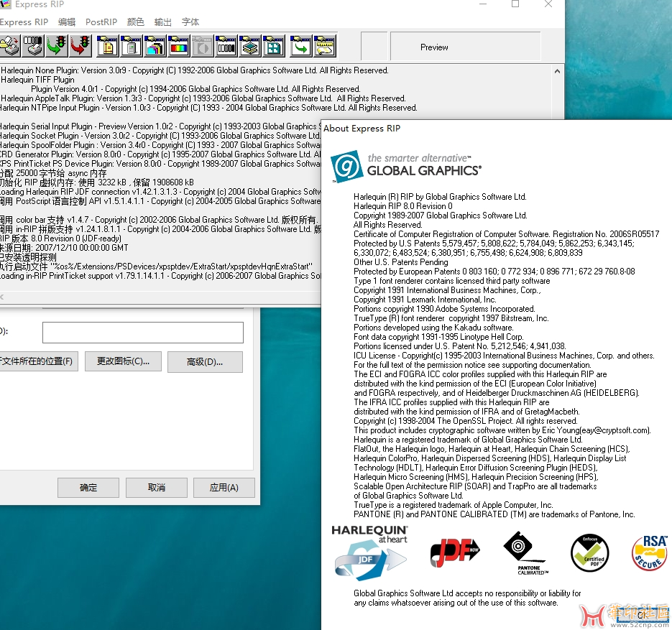The width and height of the screenshot is (672, 630).
Task: Click the empty text field above 更改图标
Action: click(x=142, y=332)
